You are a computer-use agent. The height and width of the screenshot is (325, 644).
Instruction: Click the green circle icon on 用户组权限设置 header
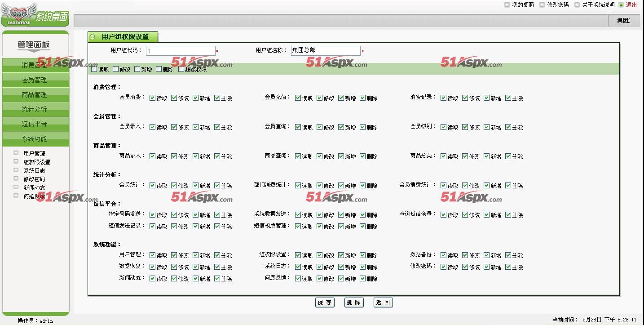coord(93,37)
